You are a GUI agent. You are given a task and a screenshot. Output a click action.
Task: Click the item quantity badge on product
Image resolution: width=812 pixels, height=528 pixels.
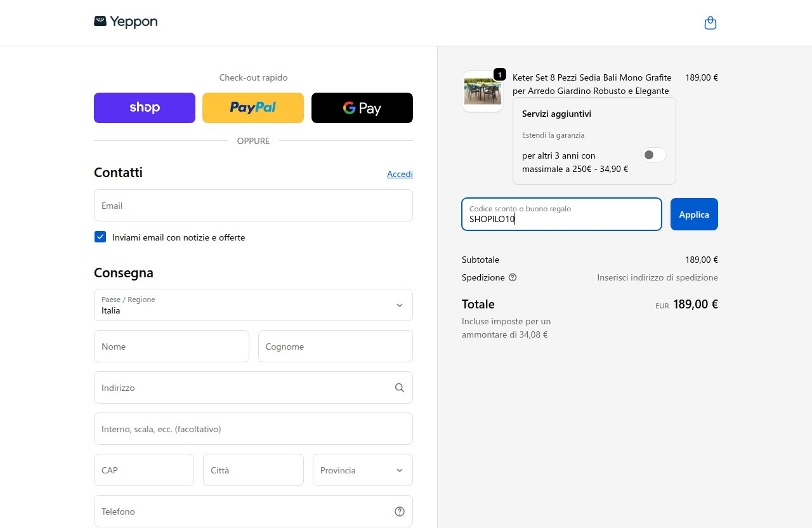click(499, 74)
